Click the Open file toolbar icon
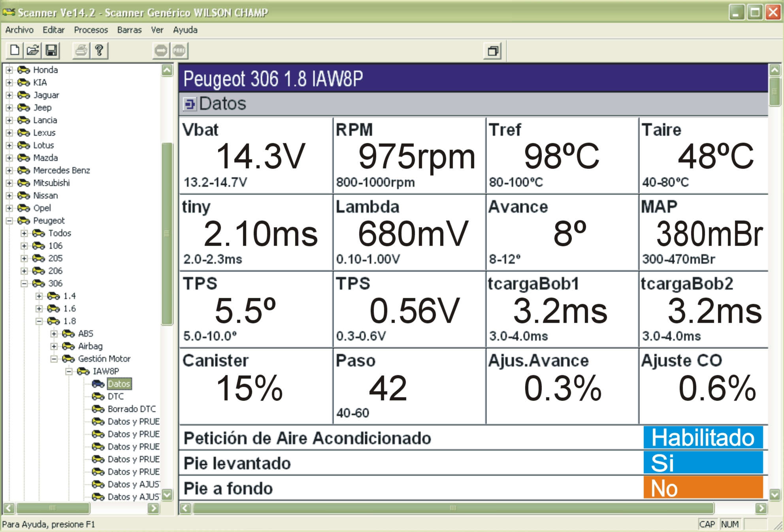Screen dimensions: 784x532 (x=33, y=51)
